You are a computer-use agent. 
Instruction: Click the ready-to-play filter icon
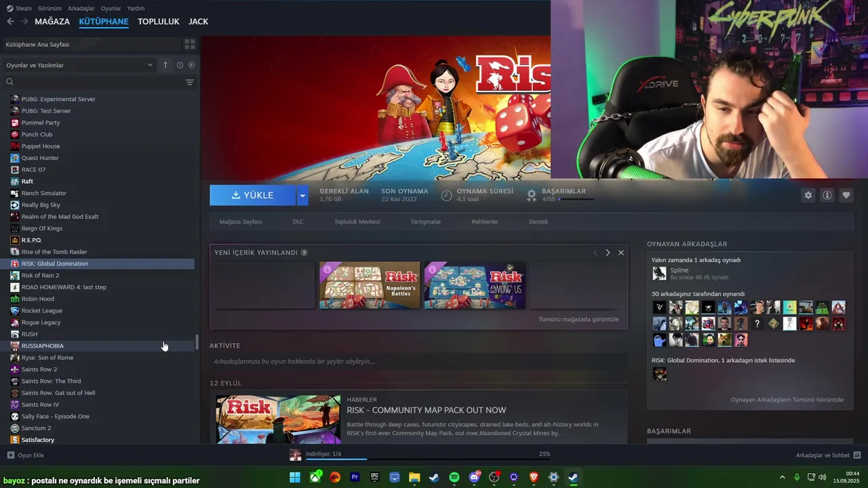point(191,65)
